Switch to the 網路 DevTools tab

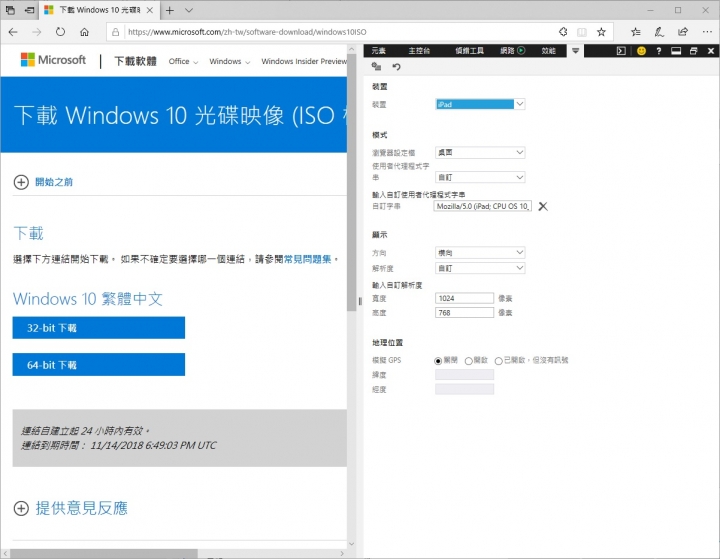[x=512, y=51]
